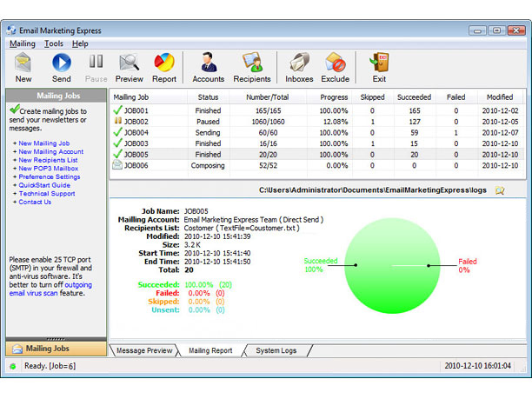Click the Email Marketing Express title bar icon
Image resolution: width=532 pixels, height=399 pixels.
point(11,30)
